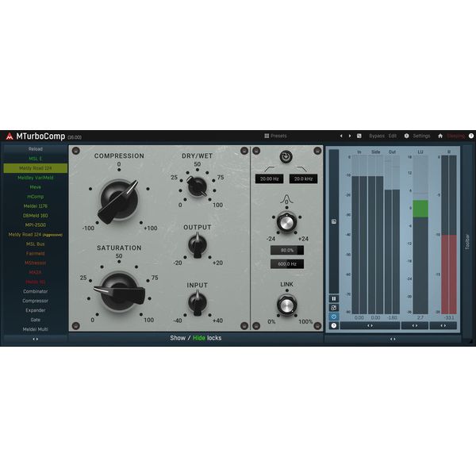Click the top-right lock of main panel
Screen dimensions: 476x476
pyautogui.click(x=244, y=151)
